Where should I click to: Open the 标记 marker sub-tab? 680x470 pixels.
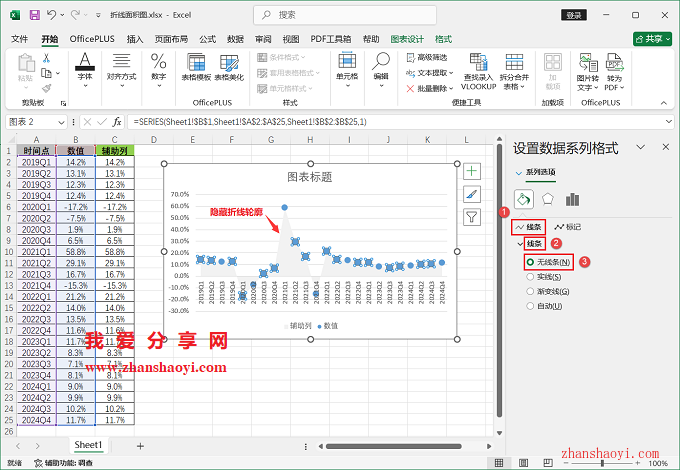click(x=568, y=227)
